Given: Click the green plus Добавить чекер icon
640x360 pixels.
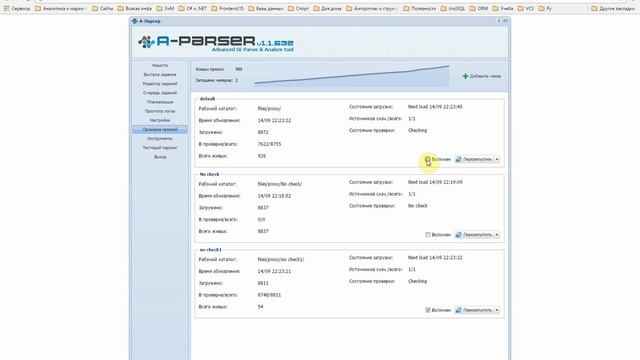Looking at the screenshot, I should coord(465,76).
